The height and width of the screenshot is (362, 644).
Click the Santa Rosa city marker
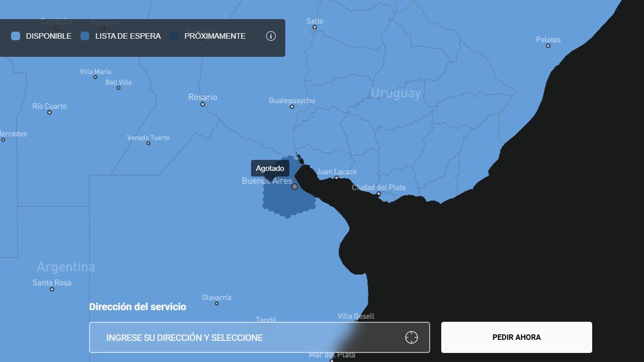pyautogui.click(x=52, y=289)
